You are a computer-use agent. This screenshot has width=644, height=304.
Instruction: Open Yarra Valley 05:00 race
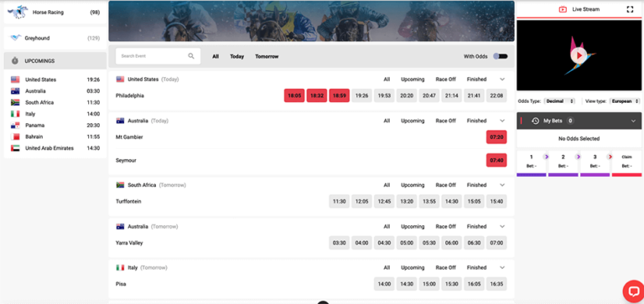(407, 243)
